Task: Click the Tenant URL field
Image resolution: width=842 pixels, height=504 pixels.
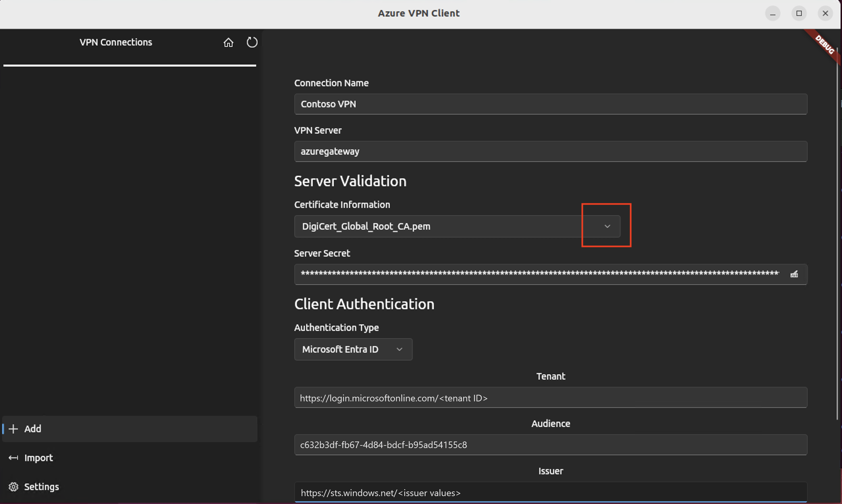Action: (550, 398)
